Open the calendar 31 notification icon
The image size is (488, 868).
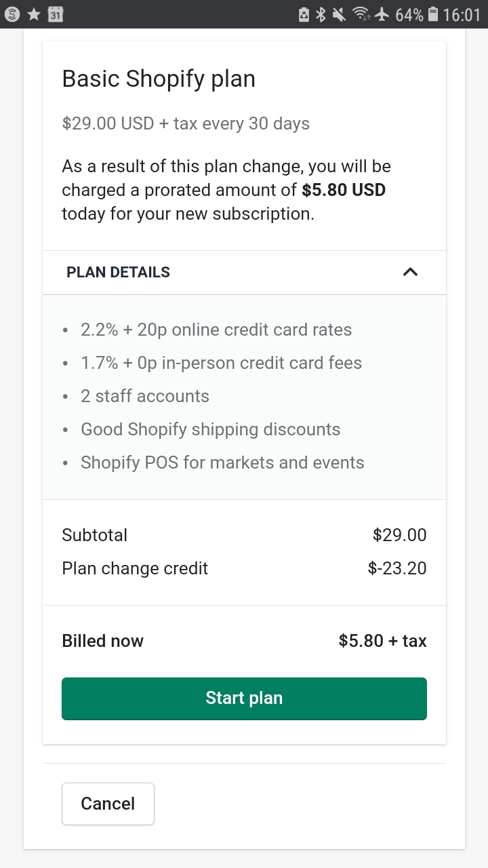click(56, 14)
